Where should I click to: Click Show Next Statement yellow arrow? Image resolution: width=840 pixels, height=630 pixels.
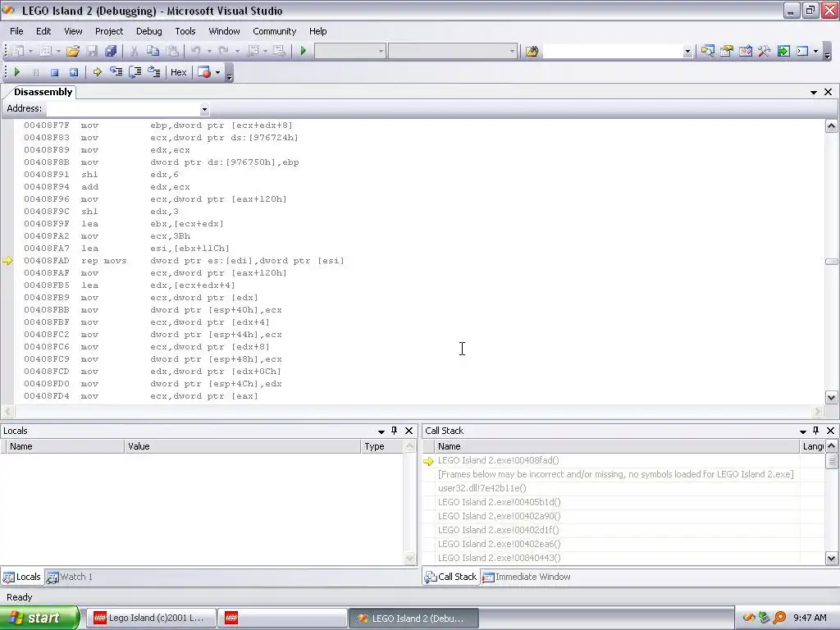[x=97, y=72]
